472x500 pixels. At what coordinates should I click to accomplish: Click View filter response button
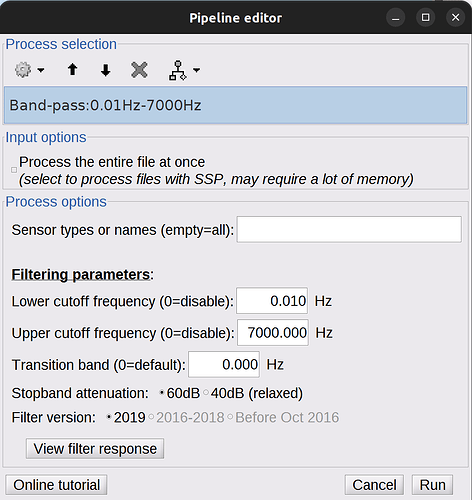pos(95,449)
